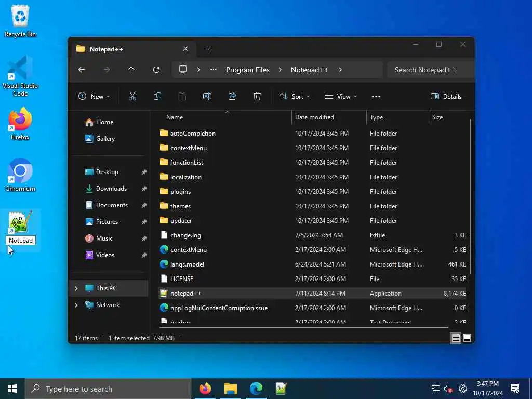Select Notepad++ desktop shortcut icon
Image resolution: width=532 pixels, height=399 pixels.
click(x=20, y=222)
